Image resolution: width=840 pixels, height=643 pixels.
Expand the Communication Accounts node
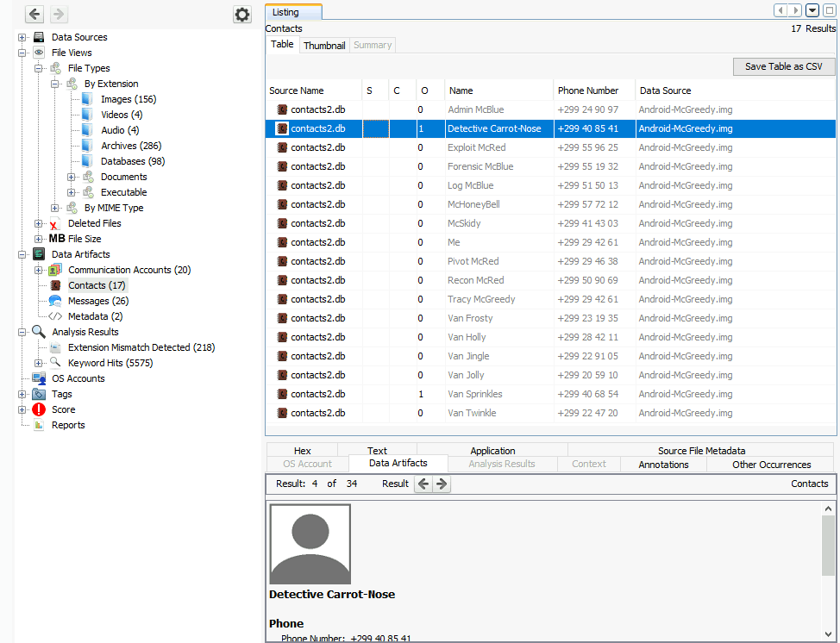coord(38,271)
